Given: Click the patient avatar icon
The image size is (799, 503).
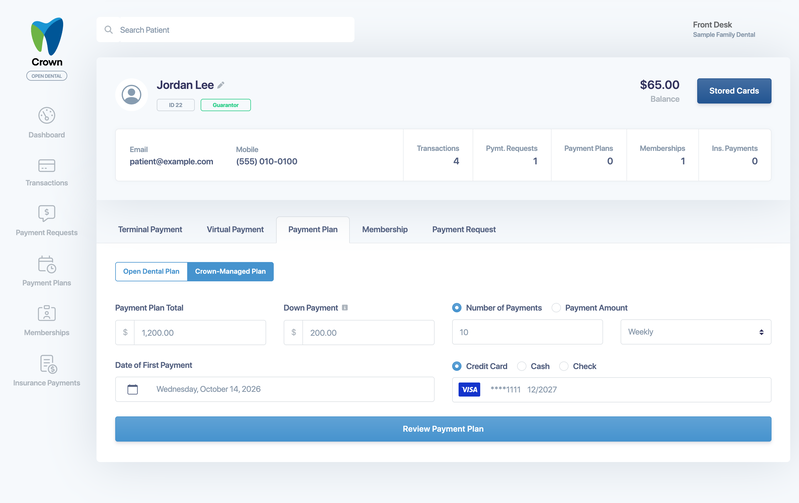Looking at the screenshot, I should tap(131, 95).
